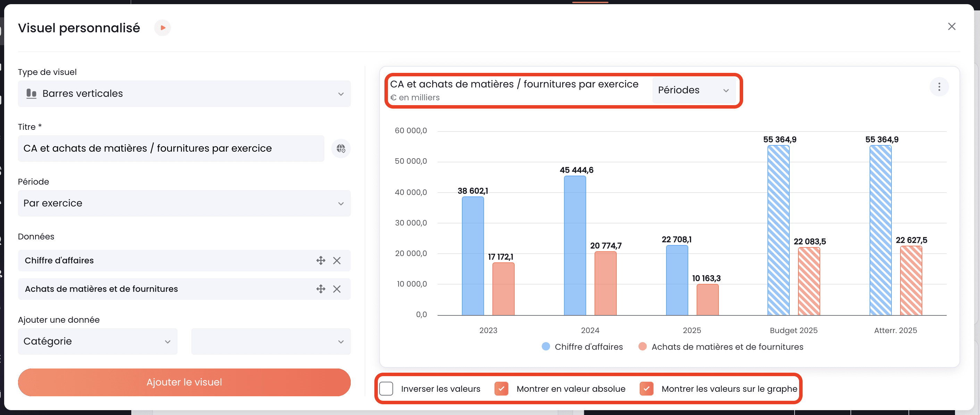Select the Chiffre d'affaires data row

pyautogui.click(x=184, y=260)
